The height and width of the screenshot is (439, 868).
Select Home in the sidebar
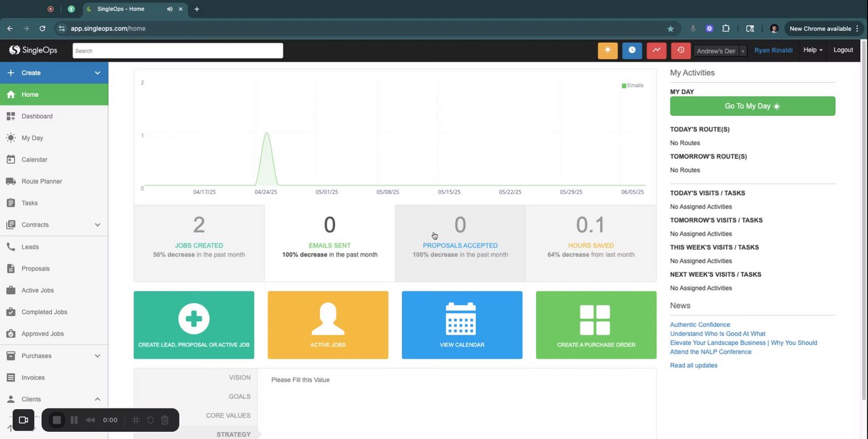tap(54, 95)
